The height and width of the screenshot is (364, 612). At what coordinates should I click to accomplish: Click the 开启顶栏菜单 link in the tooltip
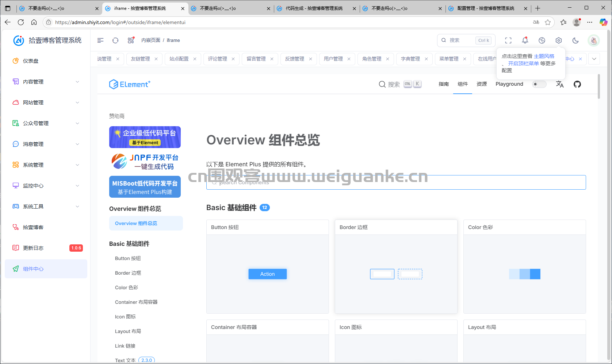point(523,63)
